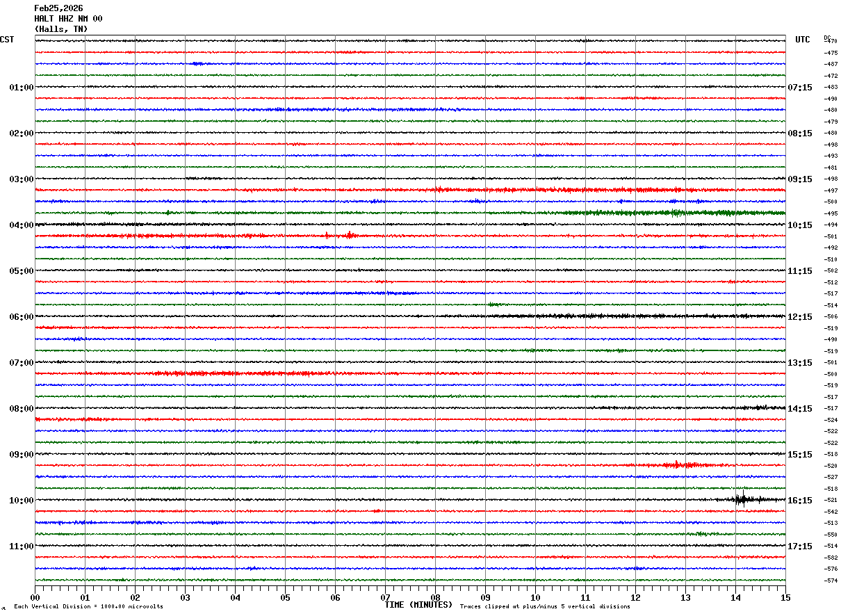Viewport: 841px width, 616px height.
Task: Select the 15:15 UTC time label
Action: (x=800, y=455)
